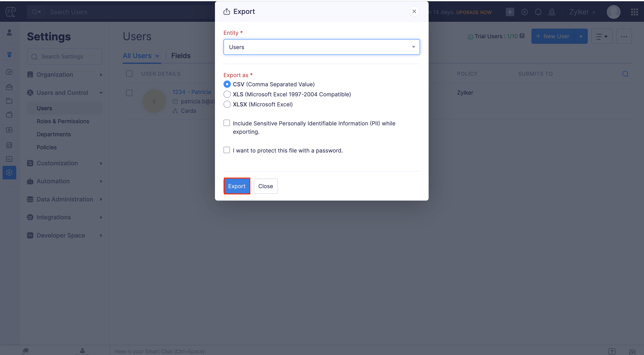644x355 pixels.
Task: Check the Include Sensitive PII while exporting option
Action: click(x=226, y=123)
